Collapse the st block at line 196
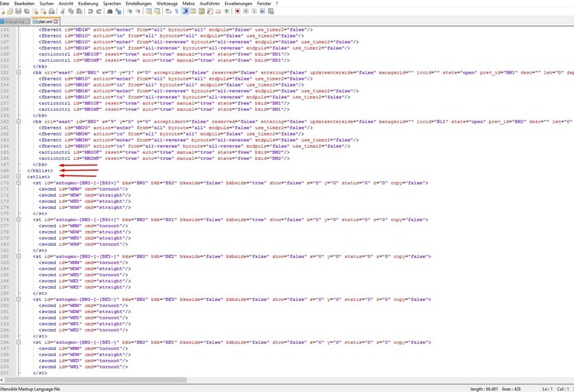The image size is (574, 392). point(18,342)
